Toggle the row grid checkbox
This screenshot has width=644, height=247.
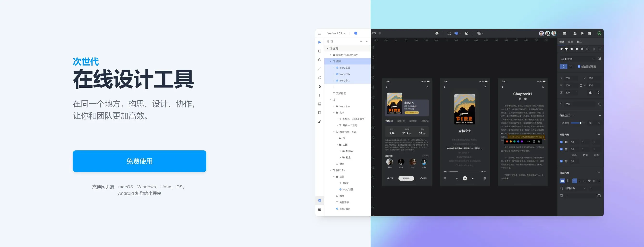tap(561, 149)
